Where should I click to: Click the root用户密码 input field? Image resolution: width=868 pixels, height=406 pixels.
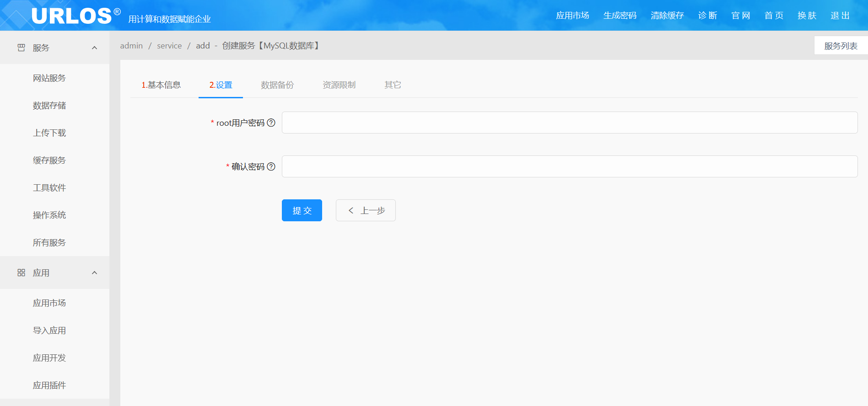570,123
